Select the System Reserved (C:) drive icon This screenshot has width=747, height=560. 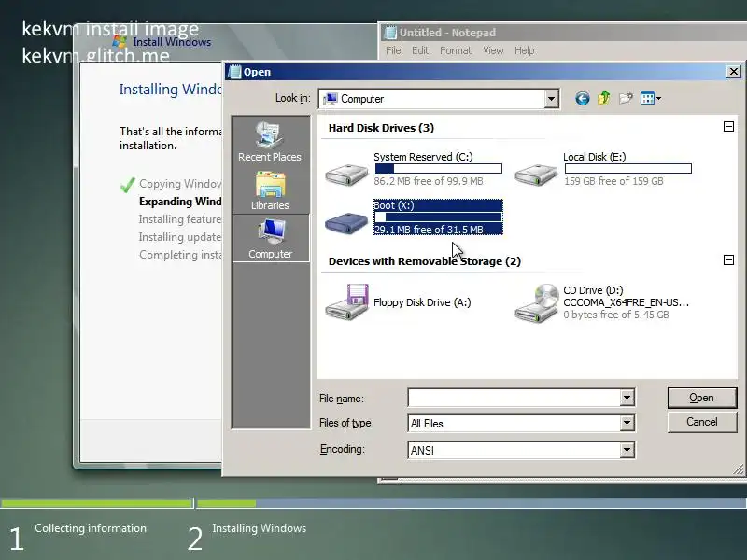(x=346, y=175)
